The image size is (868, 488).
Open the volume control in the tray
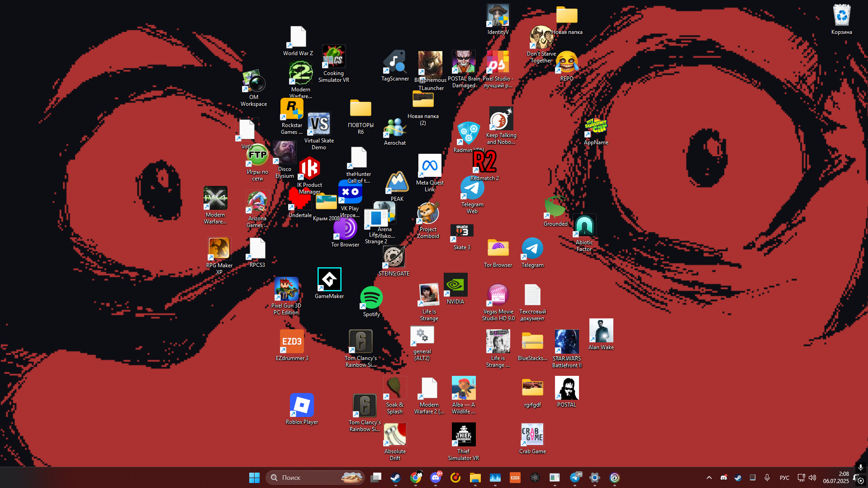(x=812, y=478)
